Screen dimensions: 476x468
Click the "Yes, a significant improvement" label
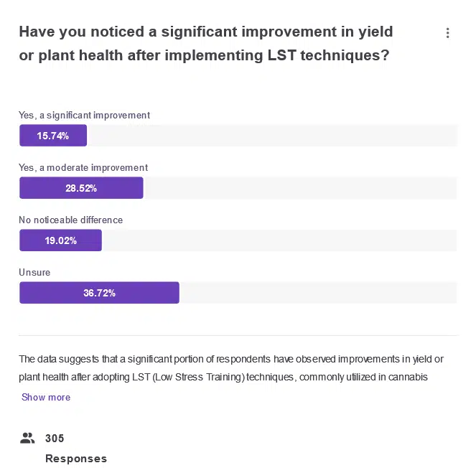[x=84, y=115]
